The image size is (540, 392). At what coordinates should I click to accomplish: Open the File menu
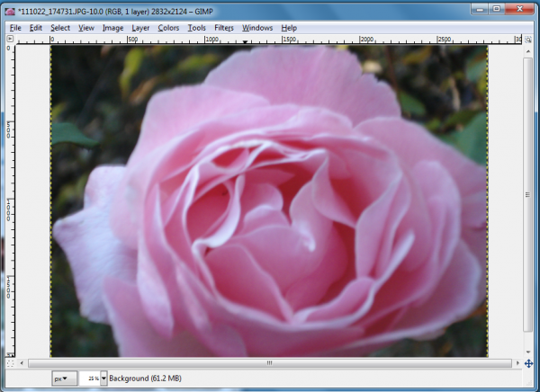pos(15,28)
